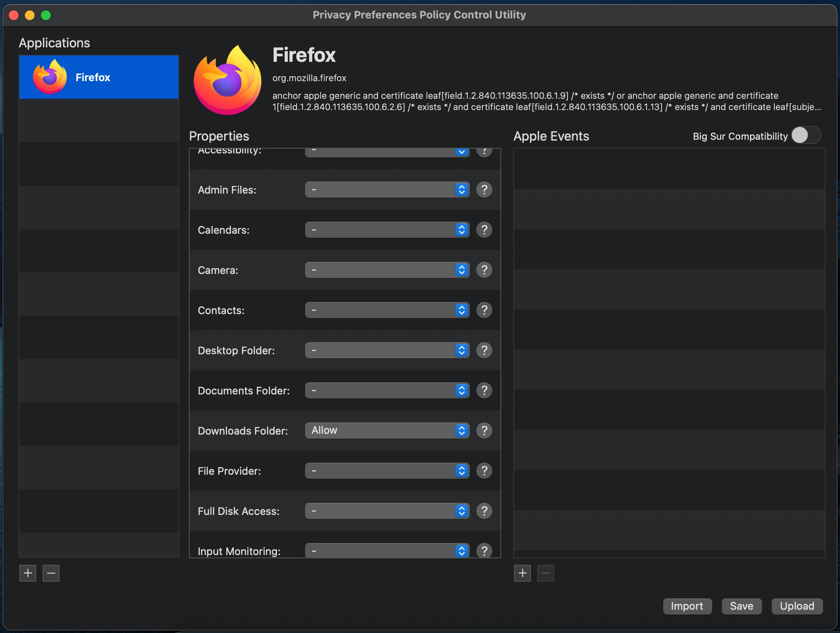
Task: Add an Apple Event with the plus button
Action: click(522, 573)
